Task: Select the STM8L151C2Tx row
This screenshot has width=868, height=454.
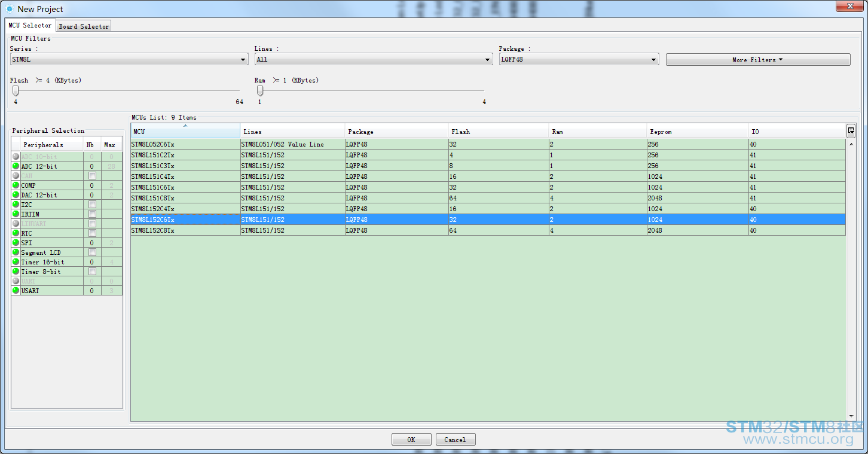Action: tap(488, 155)
